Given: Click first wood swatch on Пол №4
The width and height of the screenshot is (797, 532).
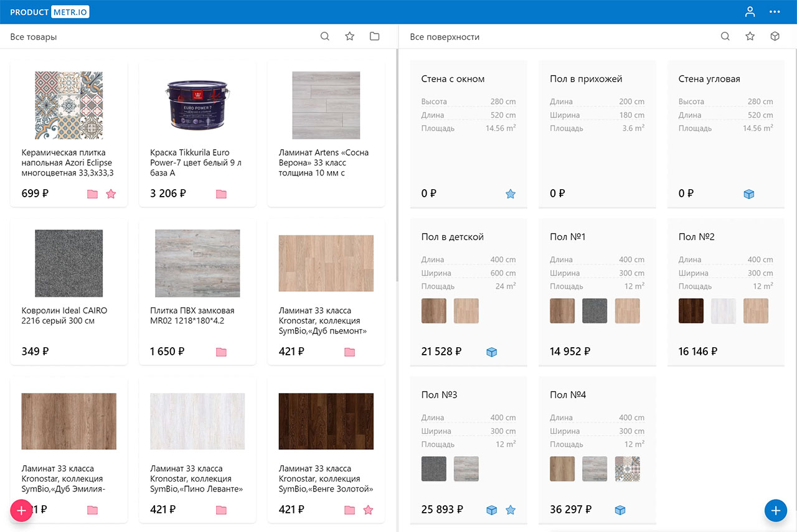Looking at the screenshot, I should coord(562,469).
